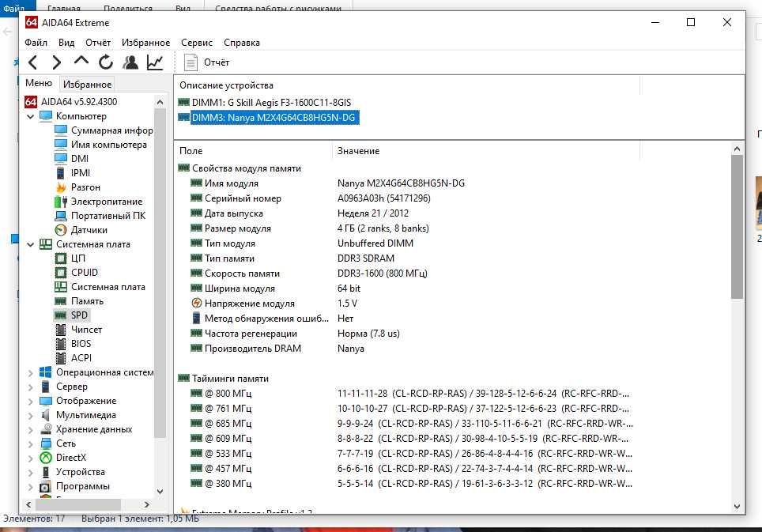This screenshot has width=762, height=532.
Task: Open the Избранное menu in the menu bar
Action: click(145, 43)
